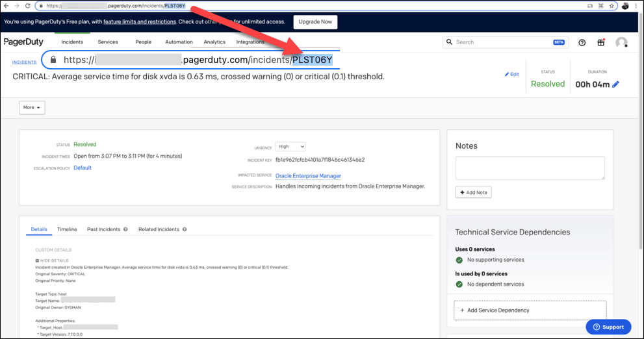Switch to the Related Incidents tab

click(x=159, y=229)
